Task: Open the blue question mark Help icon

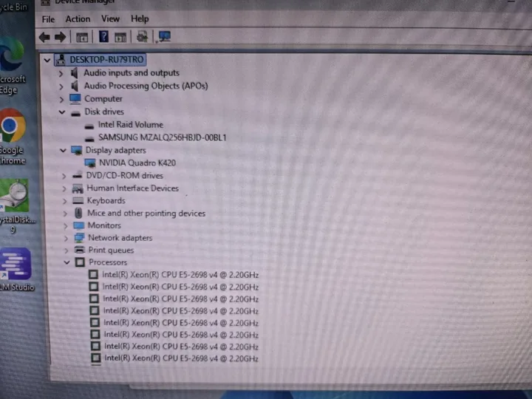Action: tap(103, 36)
